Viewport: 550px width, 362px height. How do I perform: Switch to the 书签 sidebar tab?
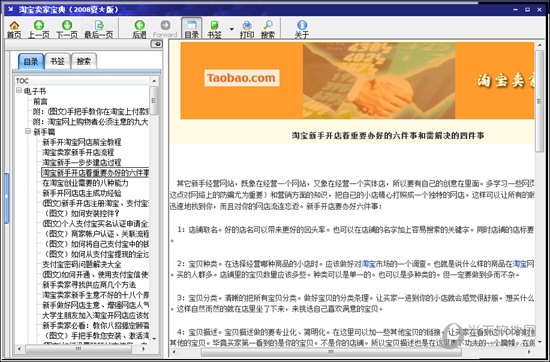click(57, 61)
